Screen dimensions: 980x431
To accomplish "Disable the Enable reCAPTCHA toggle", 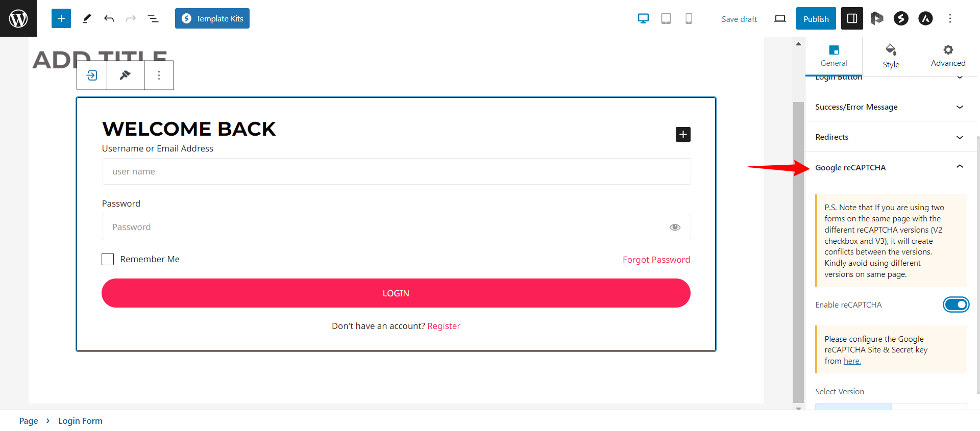I will pyautogui.click(x=955, y=305).
